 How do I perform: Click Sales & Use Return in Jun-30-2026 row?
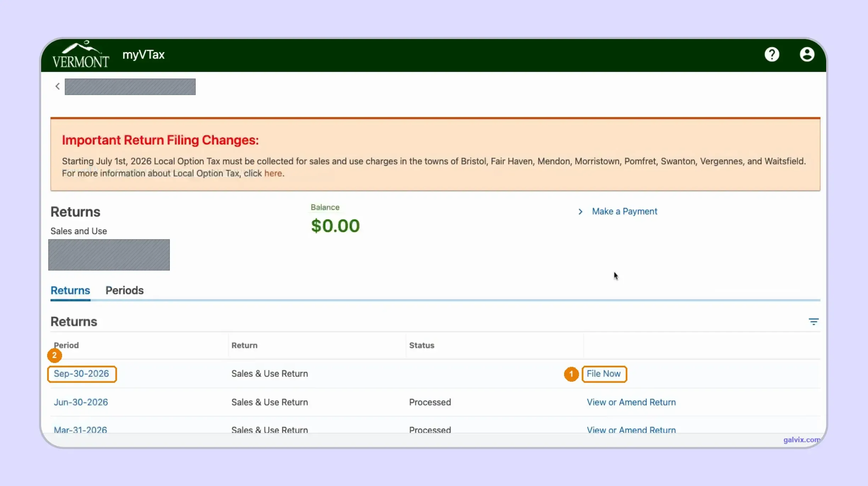coord(269,402)
